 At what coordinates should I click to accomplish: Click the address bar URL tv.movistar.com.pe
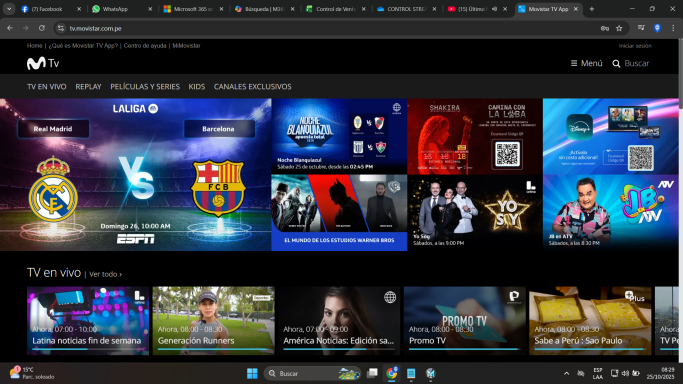coord(95,28)
